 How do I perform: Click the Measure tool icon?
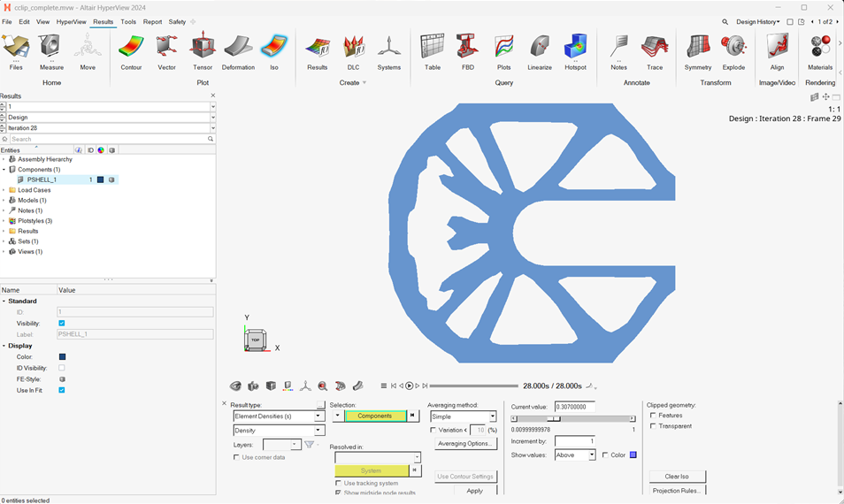(x=51, y=50)
